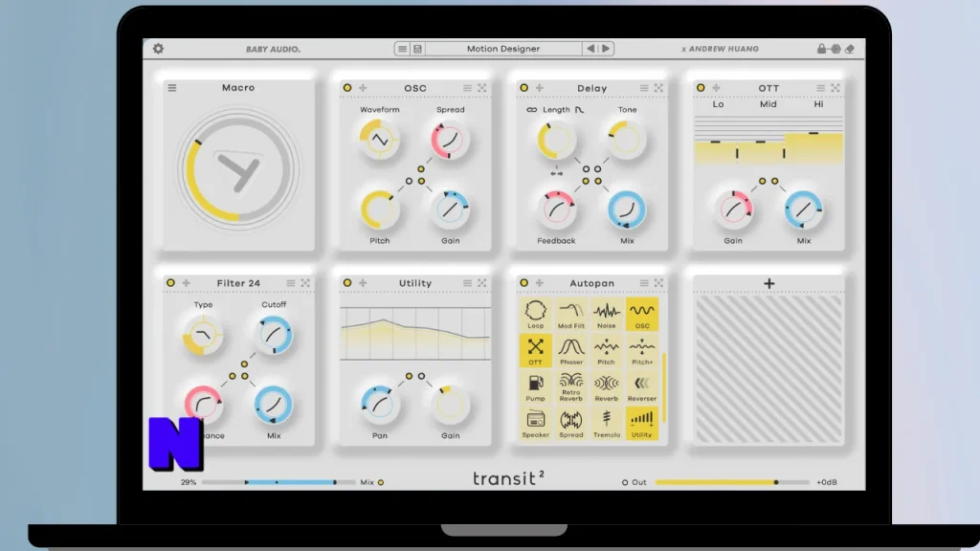Image resolution: width=980 pixels, height=551 pixels.
Task: Click the move handle on OTT module
Action: coord(716,88)
